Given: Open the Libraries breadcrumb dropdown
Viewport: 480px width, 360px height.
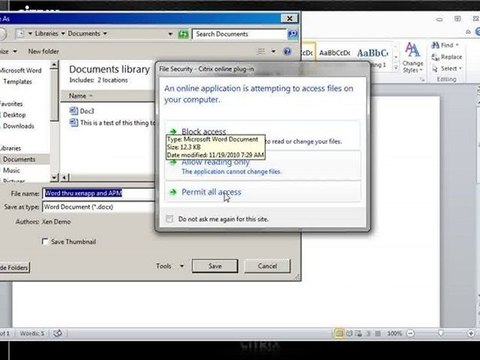Looking at the screenshot, I should pos(63,34).
